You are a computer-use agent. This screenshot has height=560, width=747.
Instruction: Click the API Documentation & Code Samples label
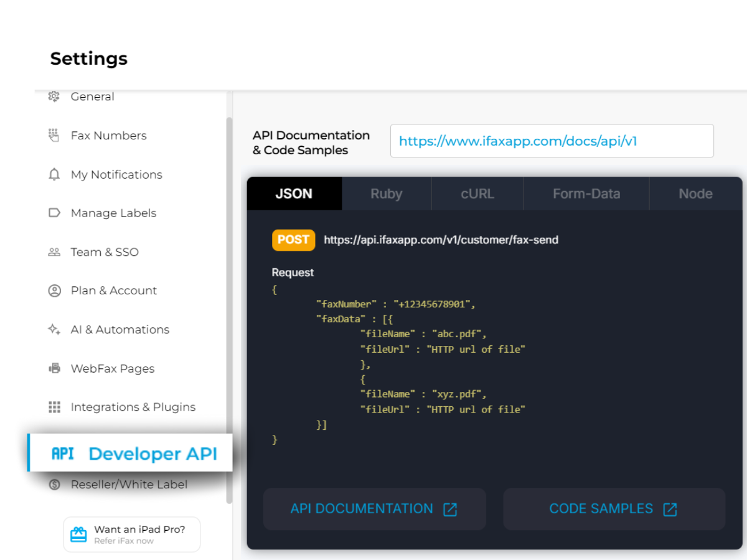311,142
